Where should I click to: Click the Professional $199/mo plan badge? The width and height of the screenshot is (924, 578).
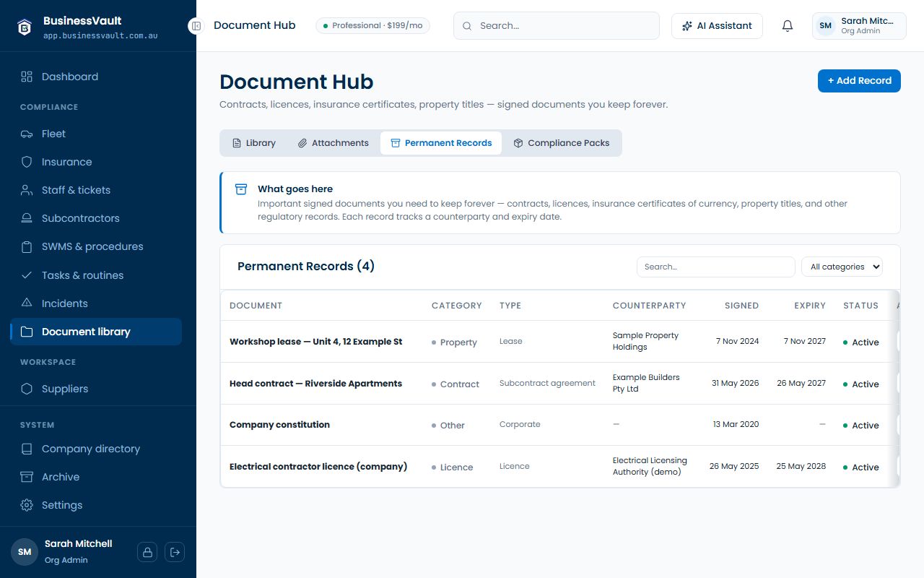pos(372,25)
